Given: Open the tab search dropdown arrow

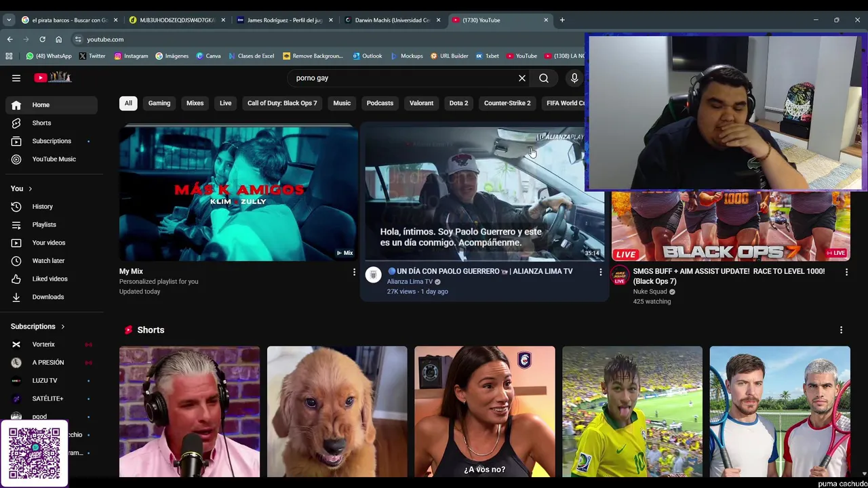Looking at the screenshot, I should tap(9, 20).
